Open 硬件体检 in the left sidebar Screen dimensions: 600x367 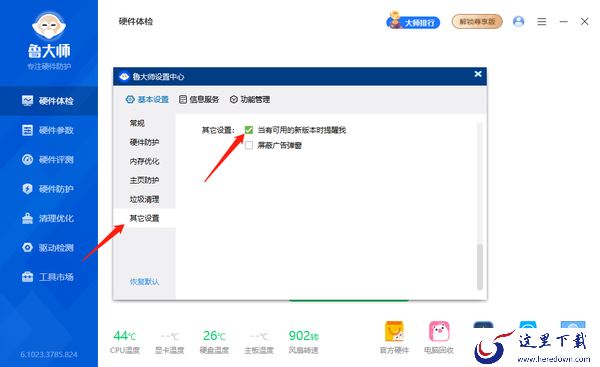click(49, 101)
